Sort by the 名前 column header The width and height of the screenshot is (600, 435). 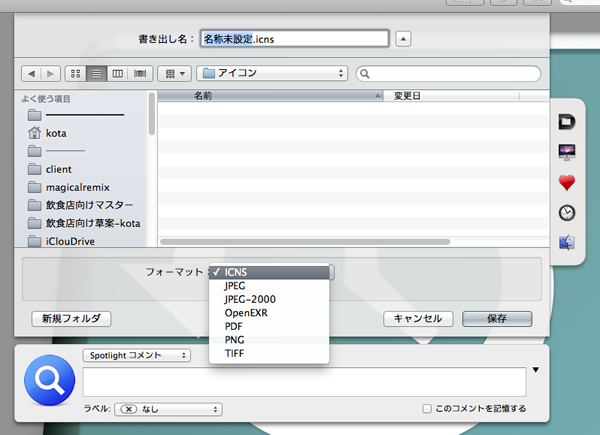[x=270, y=96]
